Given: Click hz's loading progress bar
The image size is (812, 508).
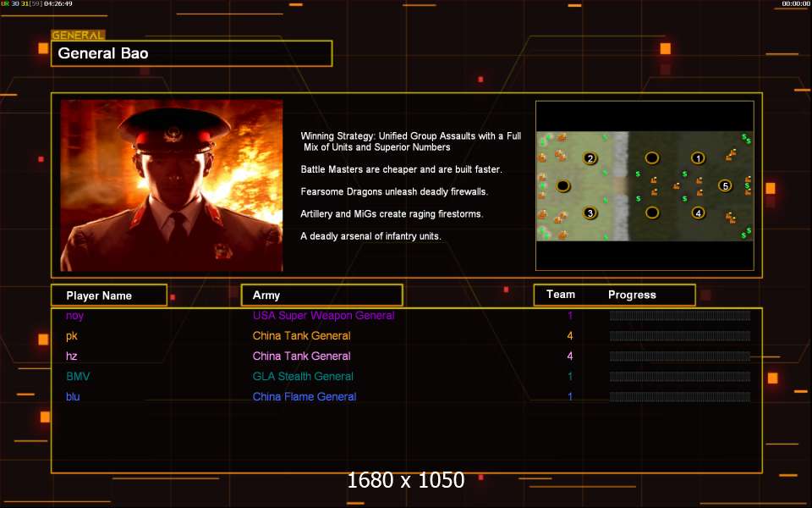Looking at the screenshot, I should 679,356.
